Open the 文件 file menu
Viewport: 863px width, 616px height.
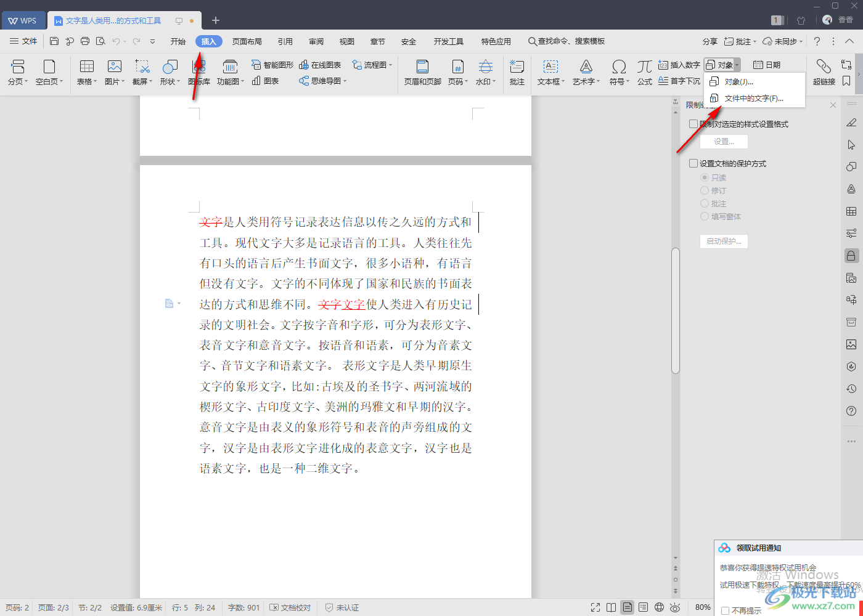tap(23, 41)
